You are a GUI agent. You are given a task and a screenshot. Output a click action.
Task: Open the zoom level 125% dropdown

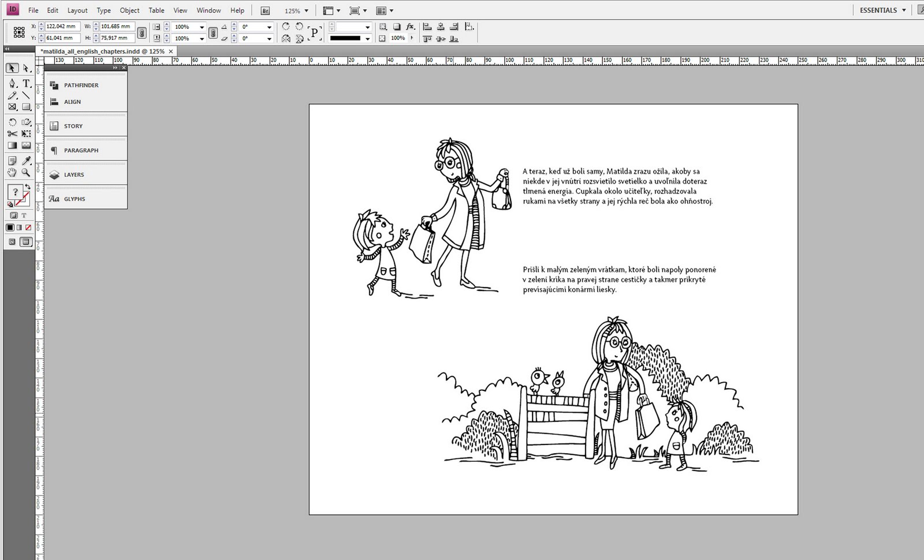306,10
